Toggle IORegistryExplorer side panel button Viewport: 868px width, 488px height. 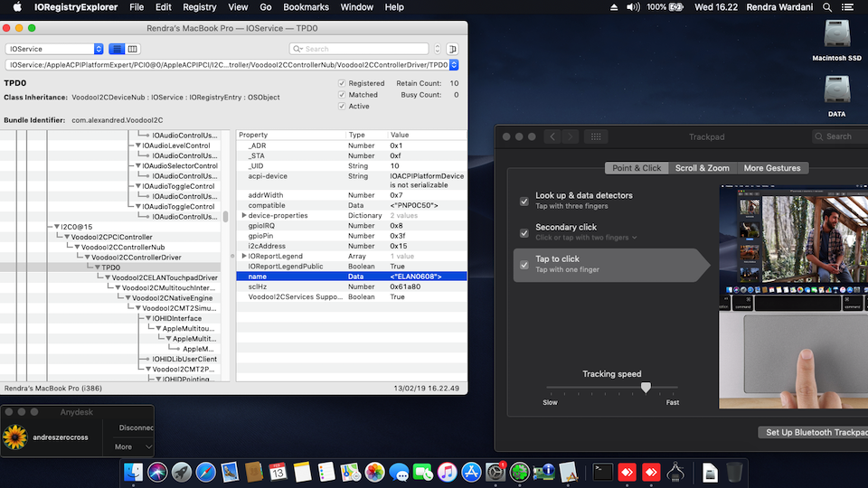click(452, 49)
